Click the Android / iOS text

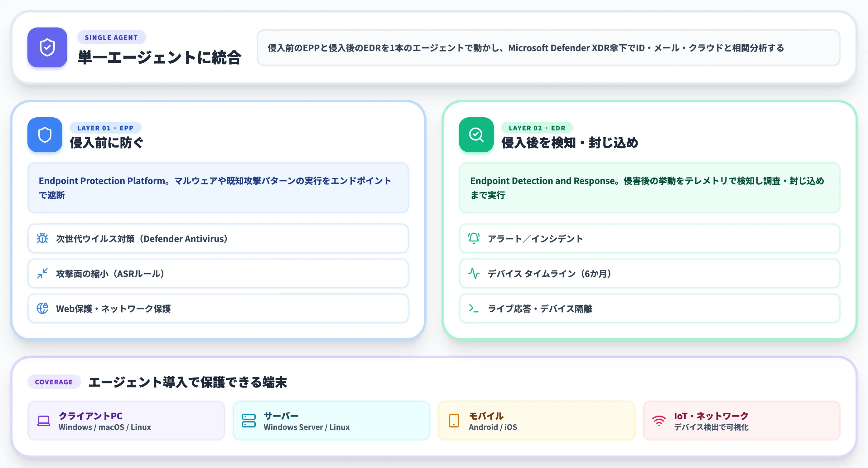(493, 427)
